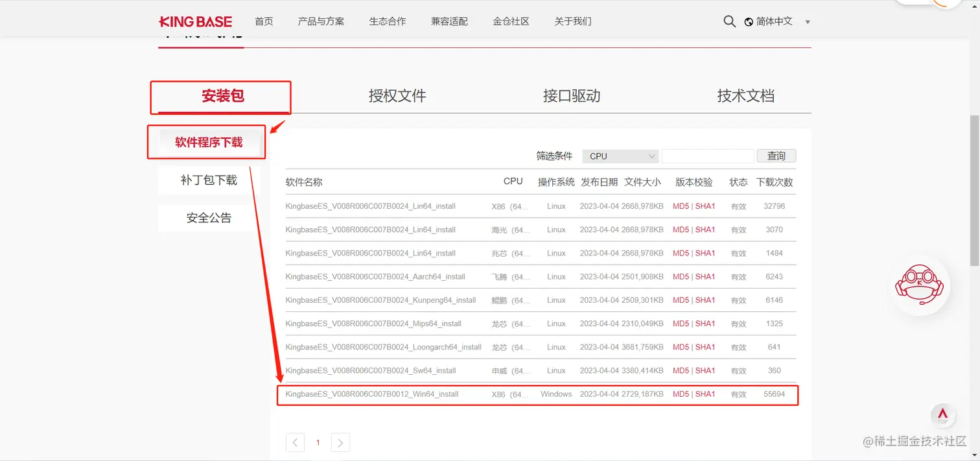Click the globe language icon
The height and width of the screenshot is (461, 980).
pos(749,21)
